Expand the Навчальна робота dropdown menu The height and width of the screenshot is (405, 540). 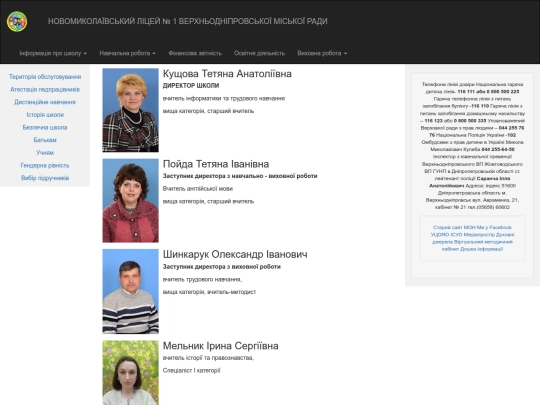[x=127, y=53]
